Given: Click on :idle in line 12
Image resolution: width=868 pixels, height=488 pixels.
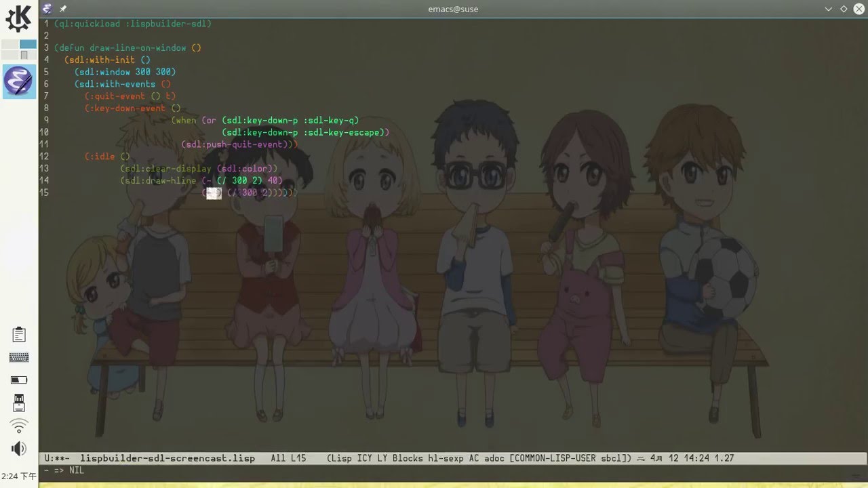Looking at the screenshot, I should pos(102,157).
